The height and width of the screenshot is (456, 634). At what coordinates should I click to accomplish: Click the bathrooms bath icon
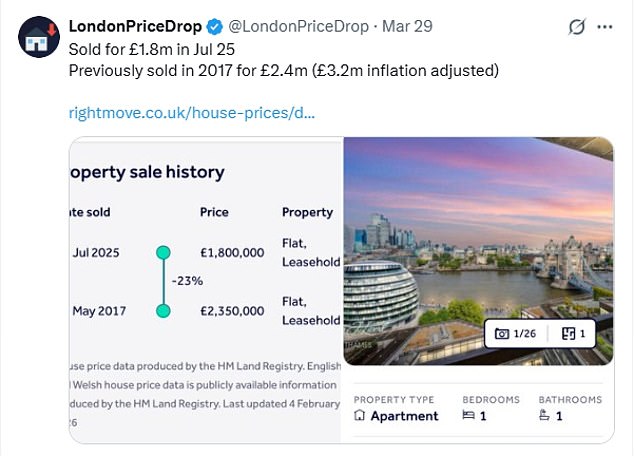click(x=545, y=416)
